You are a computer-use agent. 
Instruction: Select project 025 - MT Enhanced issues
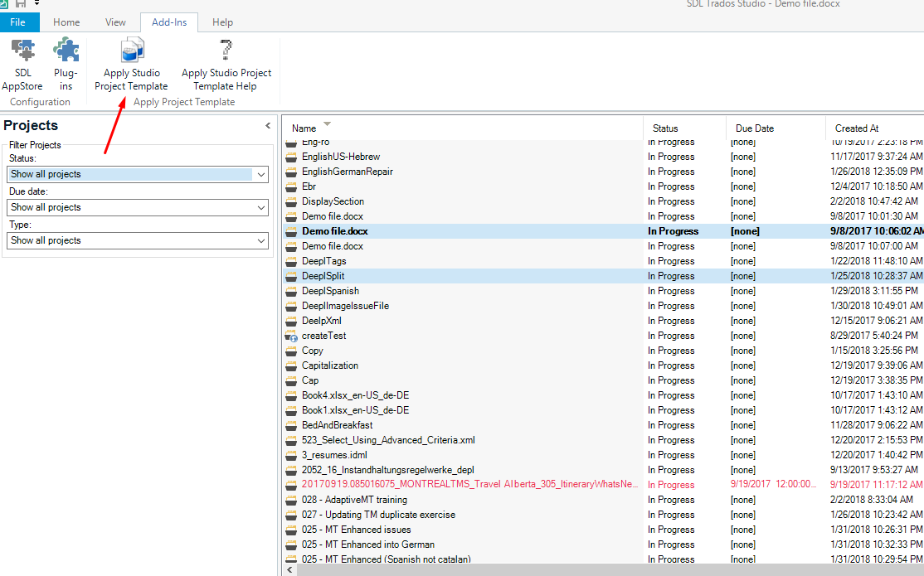356,530
